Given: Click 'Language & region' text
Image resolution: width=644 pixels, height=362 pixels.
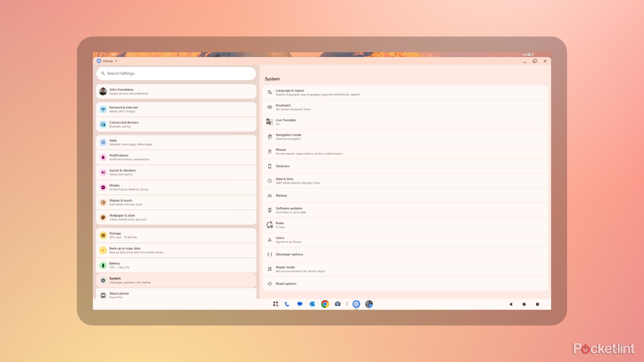Looking at the screenshot, I should (x=290, y=90).
